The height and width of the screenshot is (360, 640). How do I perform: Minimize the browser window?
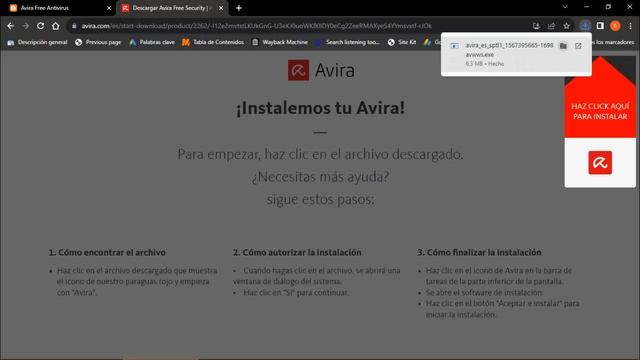click(x=587, y=7)
